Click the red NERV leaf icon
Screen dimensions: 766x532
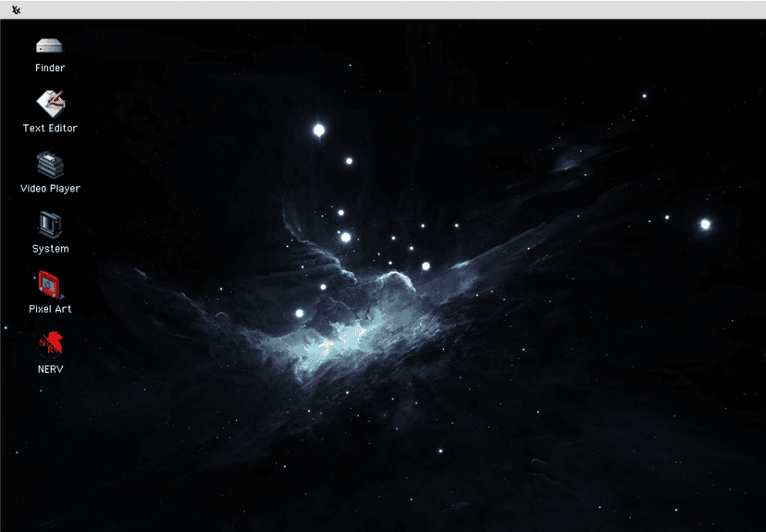(x=50, y=344)
